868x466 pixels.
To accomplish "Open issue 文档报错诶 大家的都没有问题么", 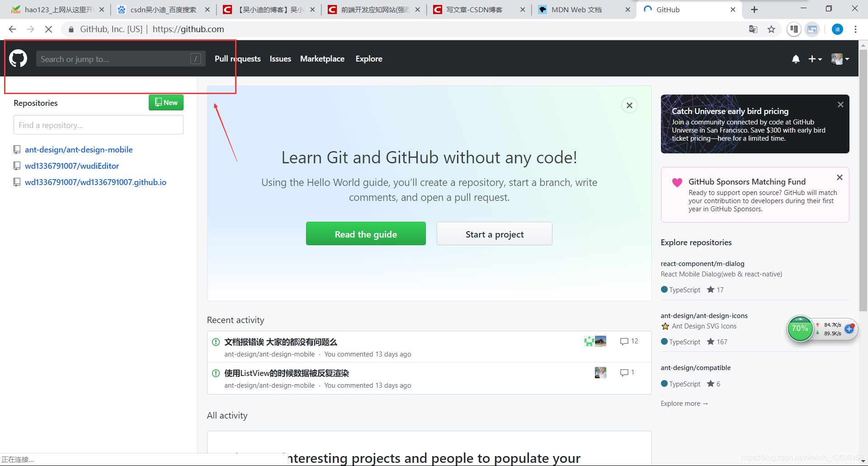I will coord(281,342).
